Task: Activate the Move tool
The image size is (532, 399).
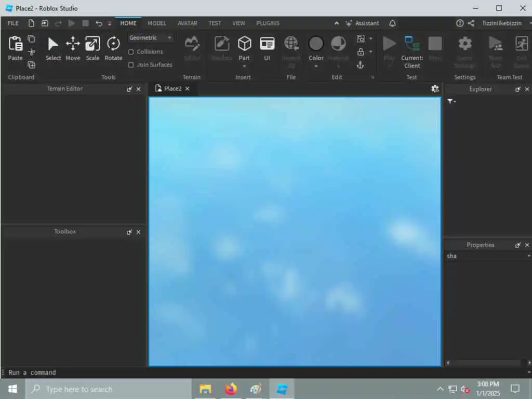Action: coord(73,48)
